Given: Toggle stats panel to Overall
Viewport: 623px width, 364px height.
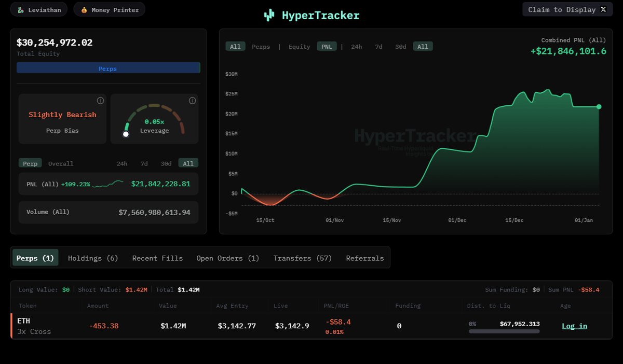Looking at the screenshot, I should click(61, 163).
